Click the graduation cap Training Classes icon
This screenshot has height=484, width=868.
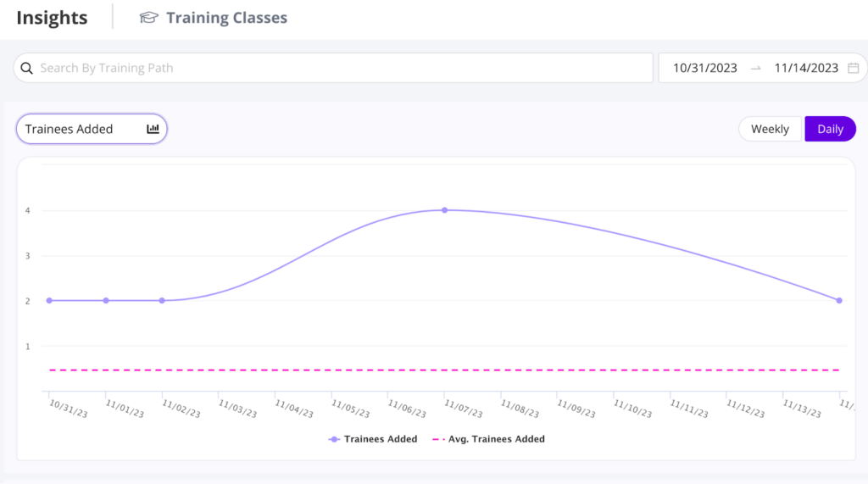148,18
